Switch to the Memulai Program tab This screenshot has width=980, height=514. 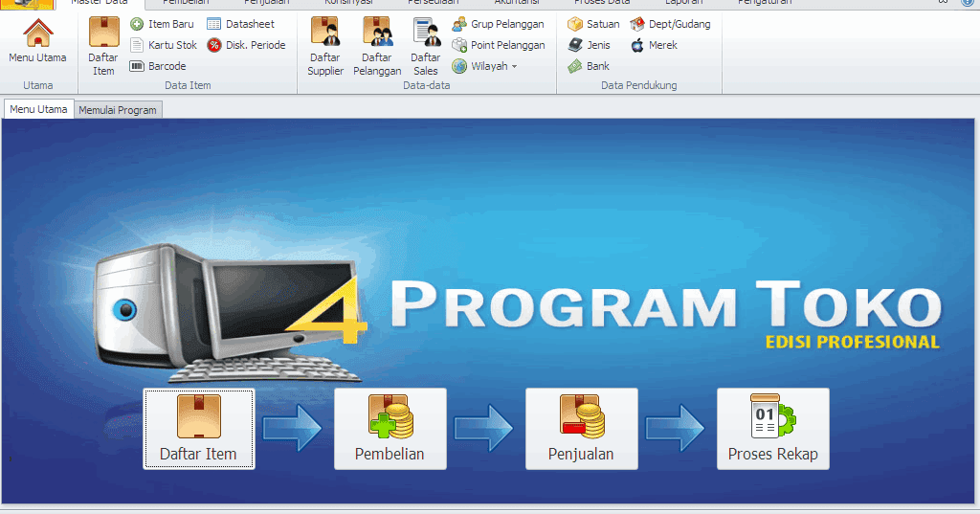[x=118, y=110]
